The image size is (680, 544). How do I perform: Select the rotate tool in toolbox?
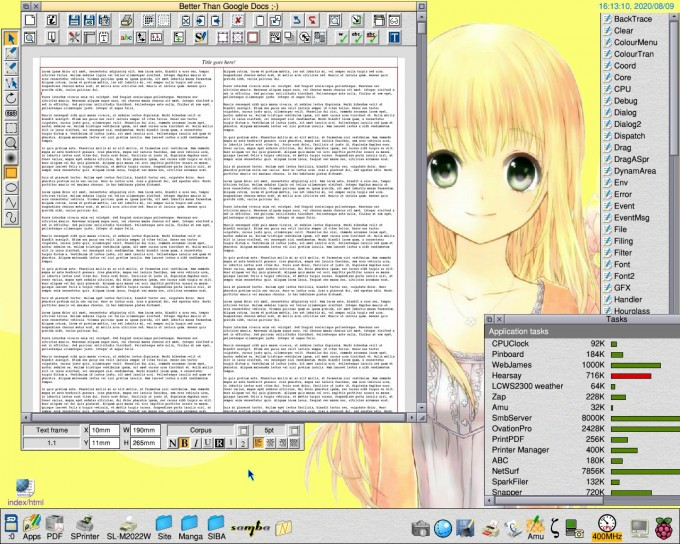point(11,98)
